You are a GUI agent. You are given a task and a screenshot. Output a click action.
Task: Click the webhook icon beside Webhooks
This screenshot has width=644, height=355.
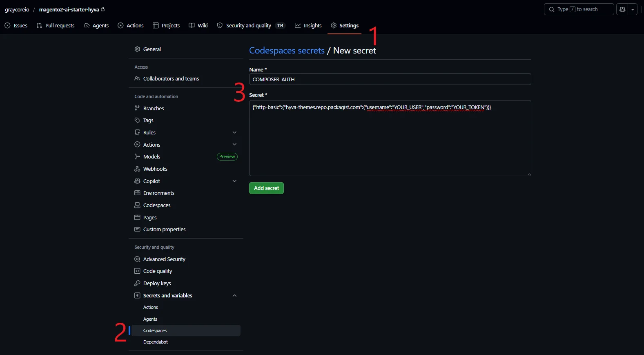(137, 169)
